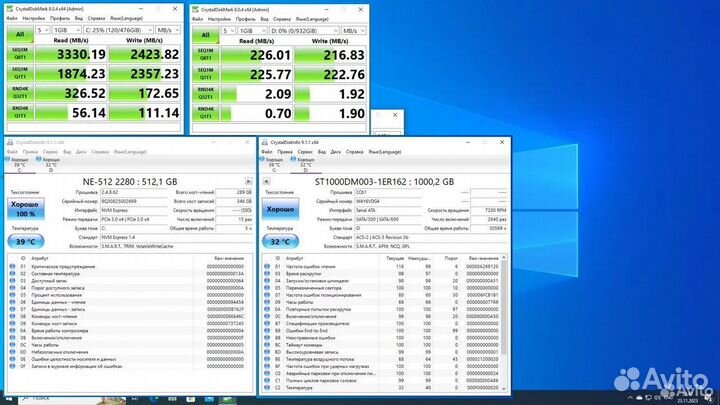The height and width of the screenshot is (405, 720).
Task: Select D: disk tab in NE-512 CrystalDiskInfo window
Action: click(51, 164)
